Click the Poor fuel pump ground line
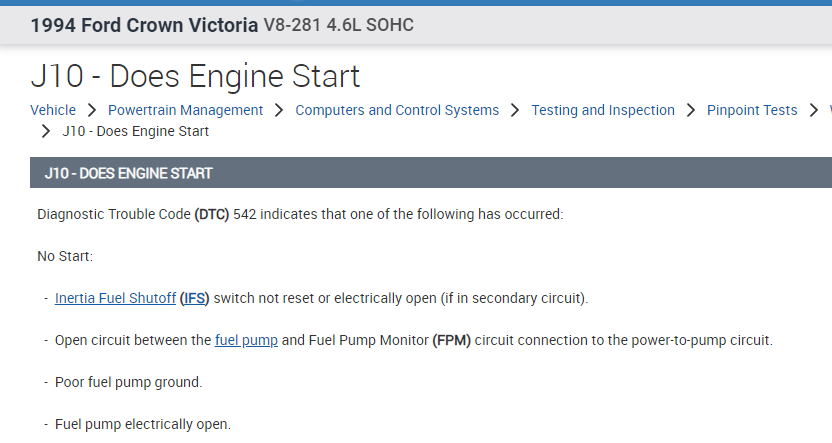 point(128,382)
